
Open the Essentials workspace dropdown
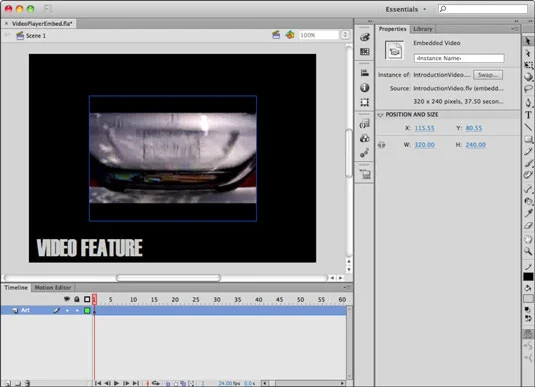[x=406, y=9]
